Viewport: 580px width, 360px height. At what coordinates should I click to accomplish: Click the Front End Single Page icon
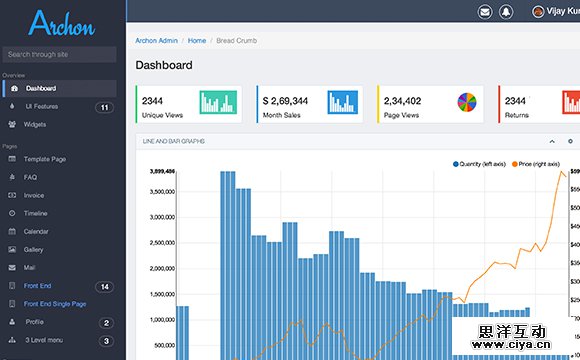point(12,304)
